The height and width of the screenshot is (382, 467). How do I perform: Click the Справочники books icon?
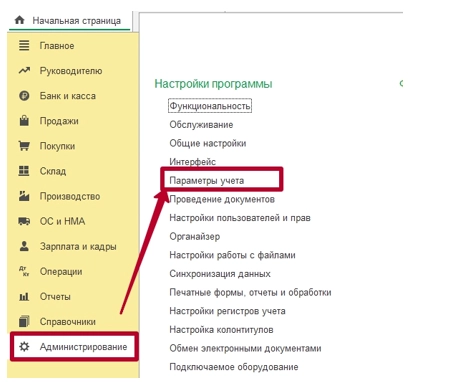click(24, 321)
